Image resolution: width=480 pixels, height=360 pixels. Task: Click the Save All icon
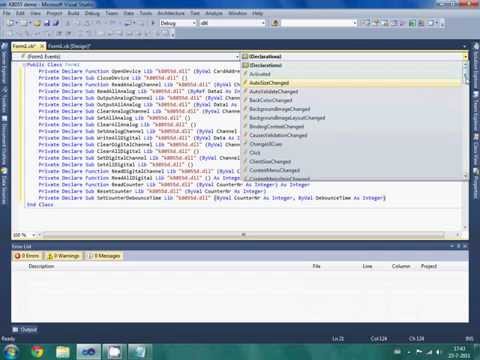(x=56, y=23)
